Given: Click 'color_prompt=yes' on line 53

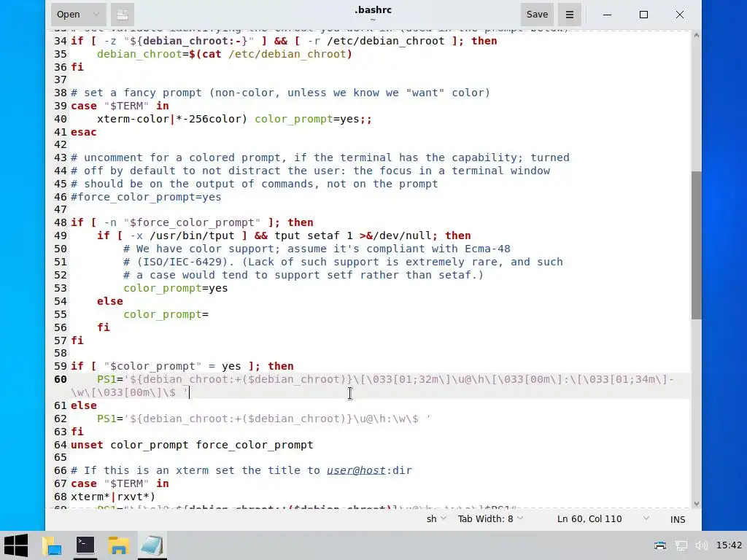Looking at the screenshot, I should coord(175,289).
